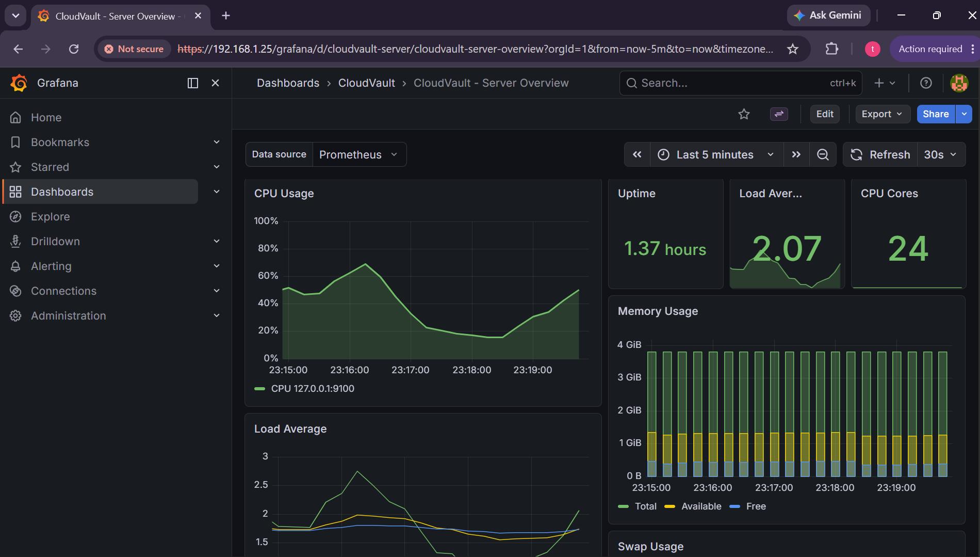Viewport: 980px width, 557px height.
Task: Go to CloudVault breadcrumb folder
Action: [x=366, y=83]
